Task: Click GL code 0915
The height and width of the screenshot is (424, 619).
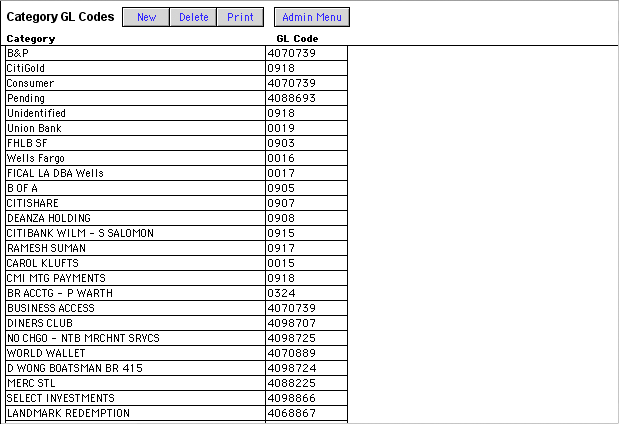Action: (307, 233)
